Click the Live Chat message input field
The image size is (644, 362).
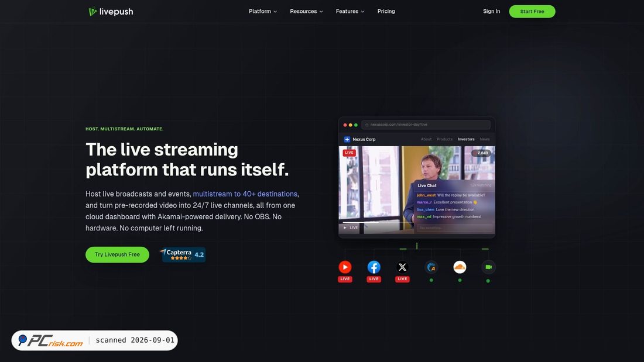click(454, 228)
